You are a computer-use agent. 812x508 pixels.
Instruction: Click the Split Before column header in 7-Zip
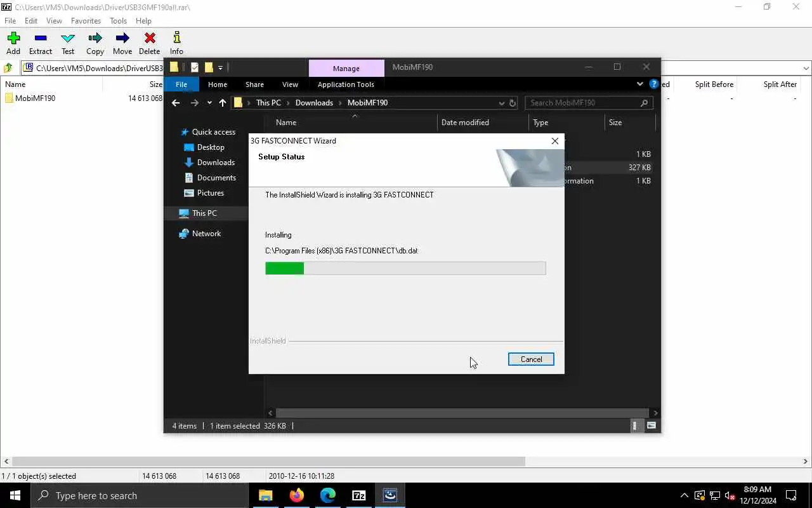click(x=714, y=84)
